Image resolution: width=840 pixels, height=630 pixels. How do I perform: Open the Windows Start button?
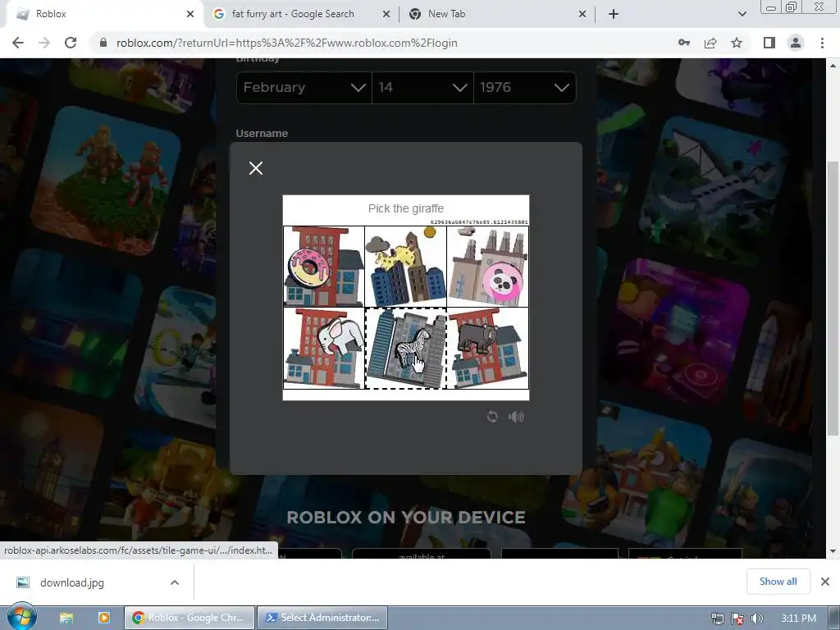pyautogui.click(x=21, y=617)
